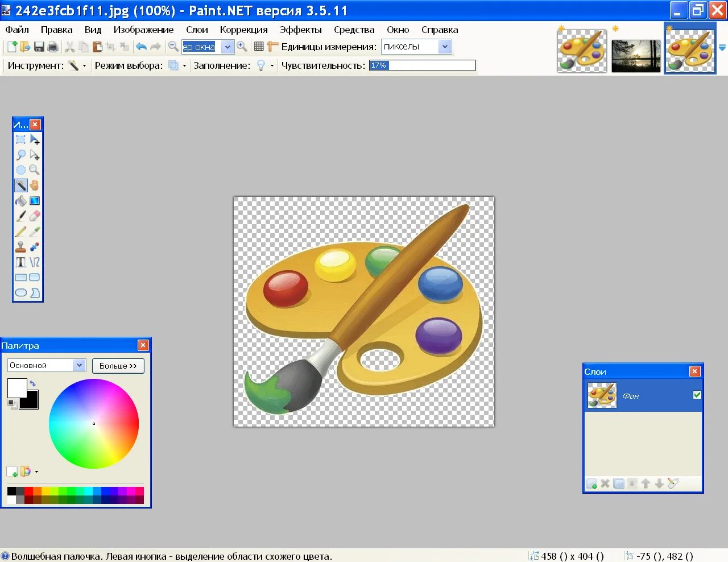Pick a color in the color wheel
Viewport: 728px width, 562px height.
coord(94,424)
